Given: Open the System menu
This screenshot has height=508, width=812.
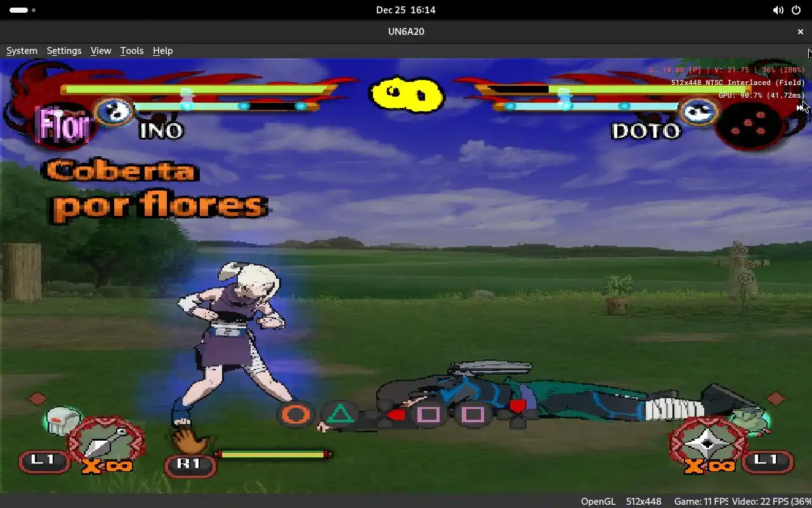Looking at the screenshot, I should coord(22,51).
